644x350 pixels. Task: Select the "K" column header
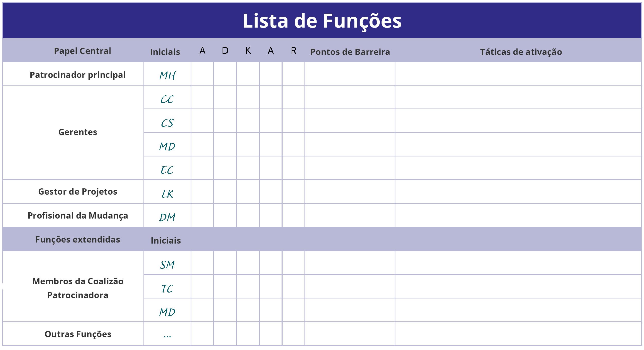pos(248,51)
